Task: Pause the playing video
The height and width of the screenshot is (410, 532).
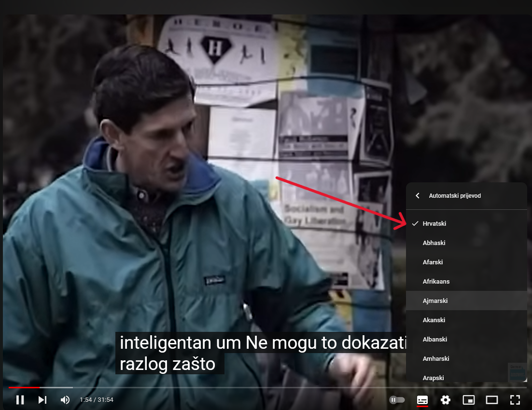Action: point(20,400)
